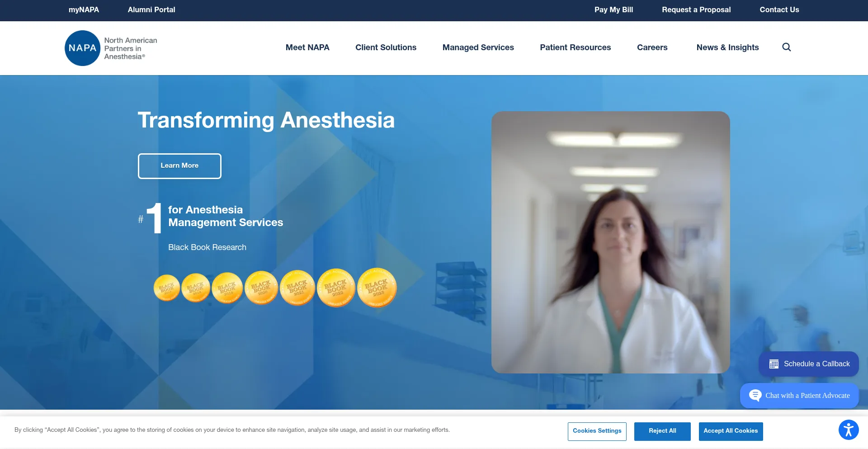Click the search magnifier icon
The image size is (868, 449).
coord(787,47)
